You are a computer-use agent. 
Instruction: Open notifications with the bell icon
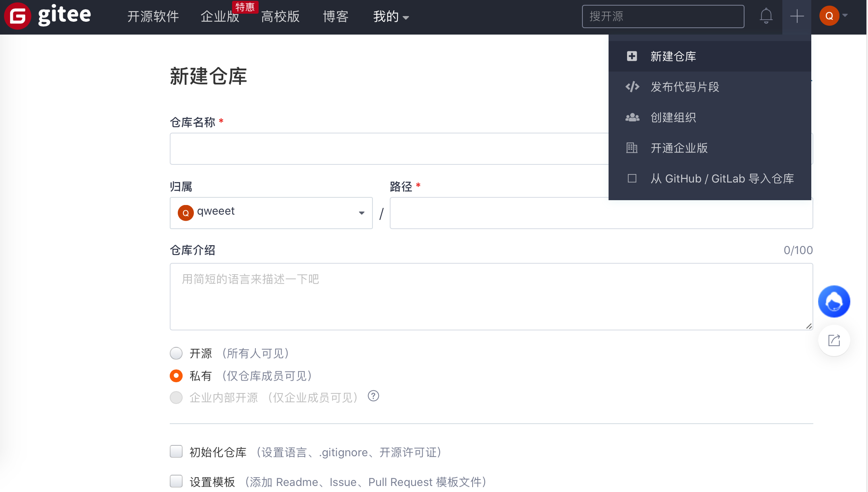pyautogui.click(x=766, y=16)
